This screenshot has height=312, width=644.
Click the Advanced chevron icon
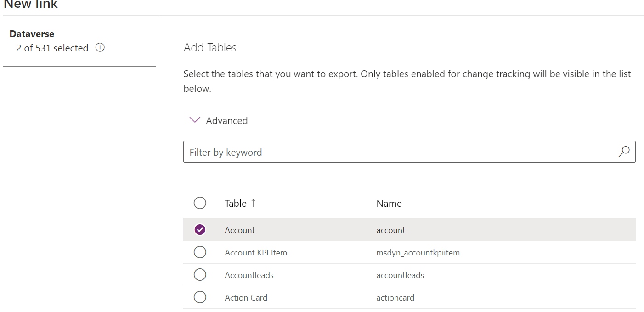click(x=194, y=119)
